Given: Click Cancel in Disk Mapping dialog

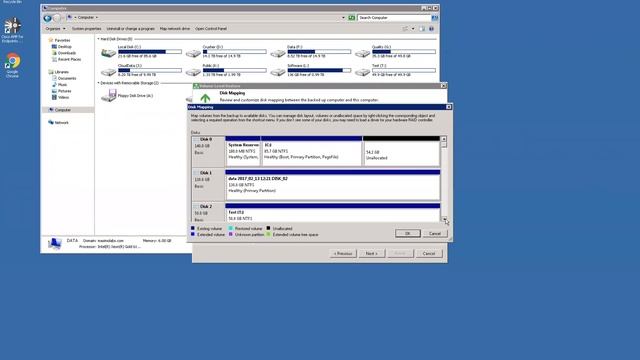Looking at the screenshot, I should pos(435,233).
